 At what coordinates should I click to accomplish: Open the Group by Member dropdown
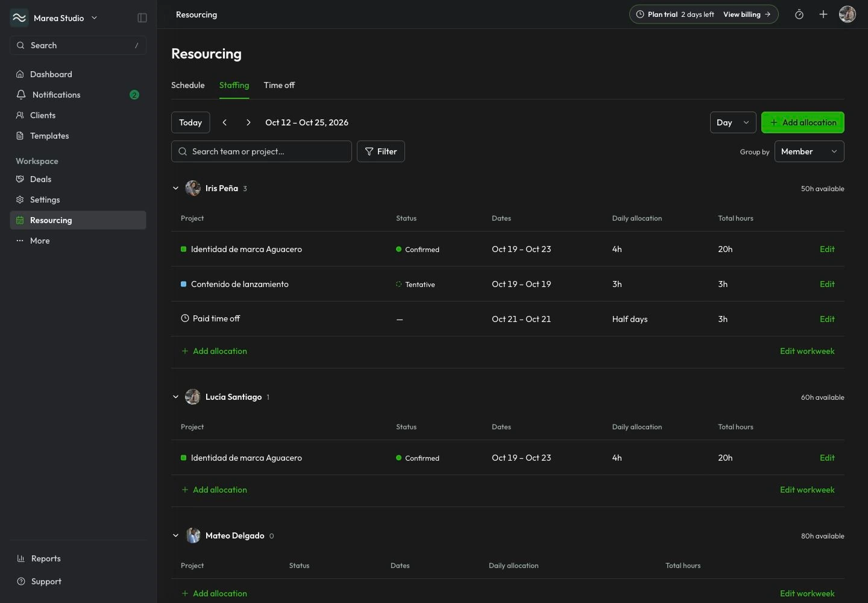pyautogui.click(x=809, y=151)
